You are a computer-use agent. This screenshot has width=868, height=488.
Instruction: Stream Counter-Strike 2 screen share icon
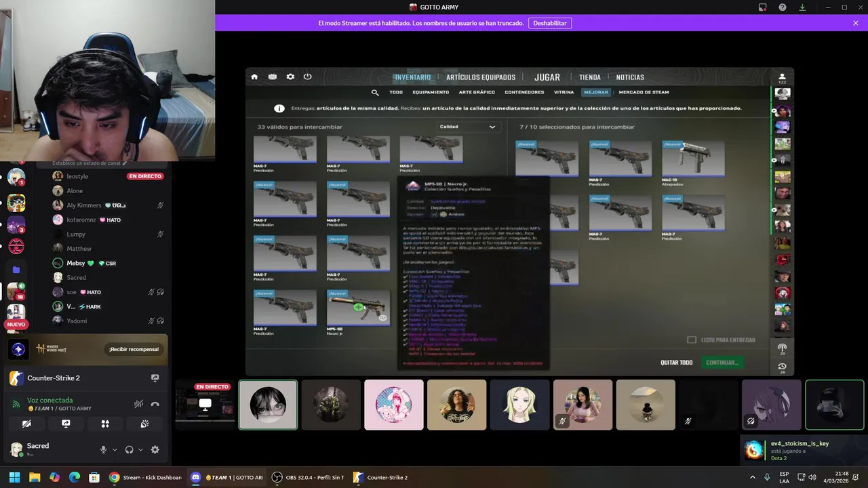tap(155, 378)
